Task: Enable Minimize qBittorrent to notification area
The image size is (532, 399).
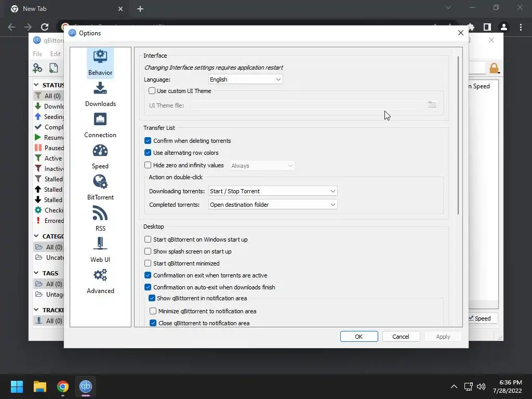Action: (x=153, y=311)
